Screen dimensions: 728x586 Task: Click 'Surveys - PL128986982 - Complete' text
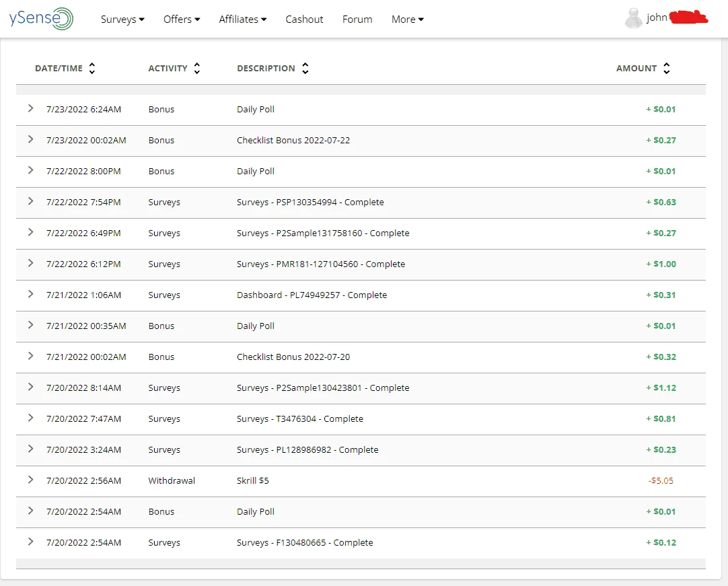[x=307, y=449]
